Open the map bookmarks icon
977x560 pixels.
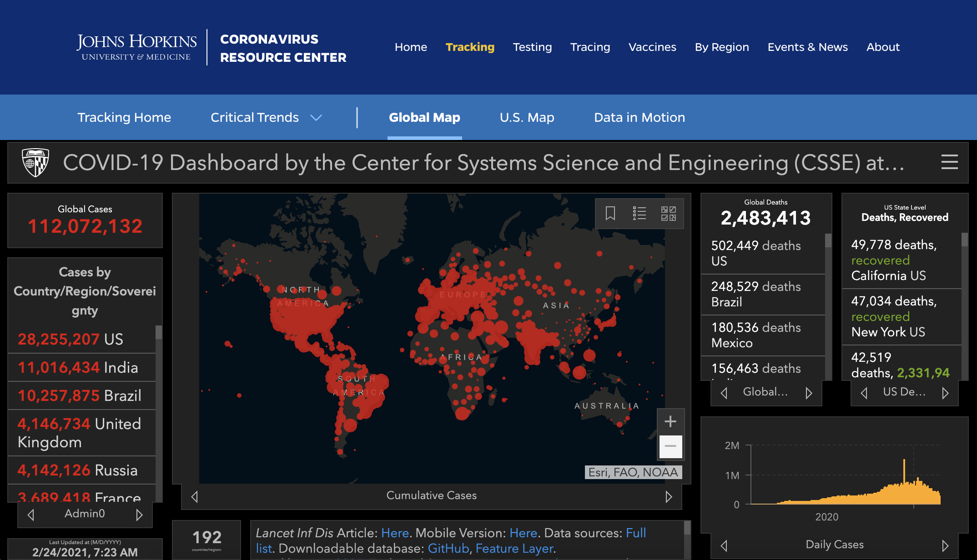click(x=610, y=213)
